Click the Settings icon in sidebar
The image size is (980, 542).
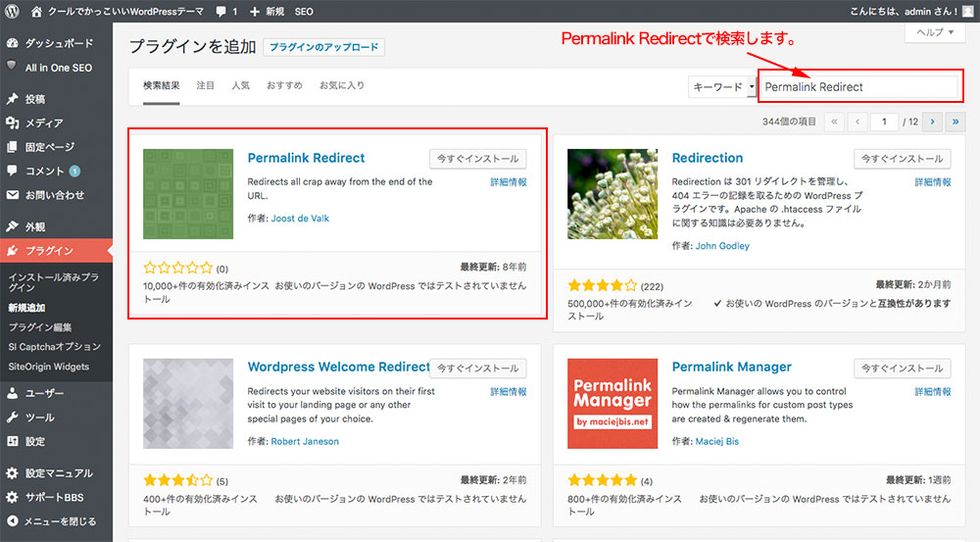[x=13, y=441]
